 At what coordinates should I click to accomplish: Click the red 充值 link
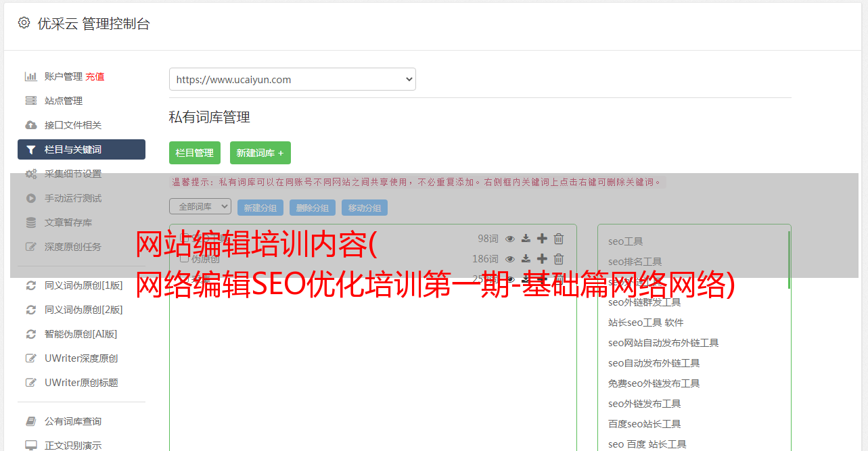(x=95, y=76)
